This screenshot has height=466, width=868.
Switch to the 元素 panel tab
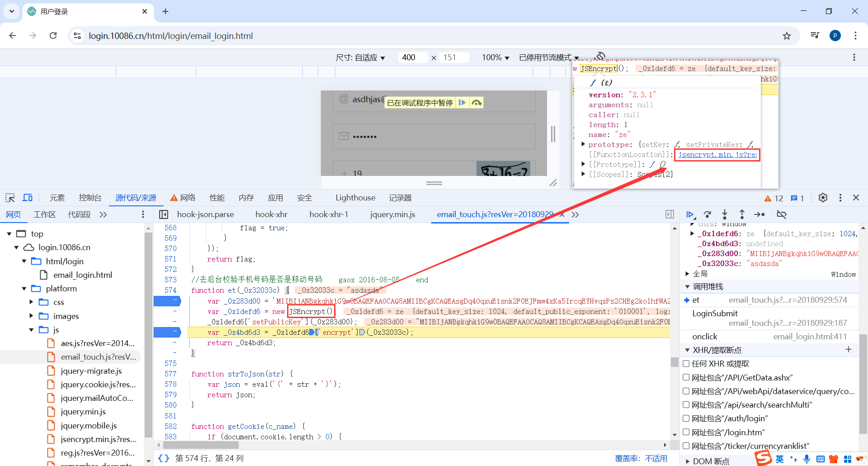(x=57, y=198)
